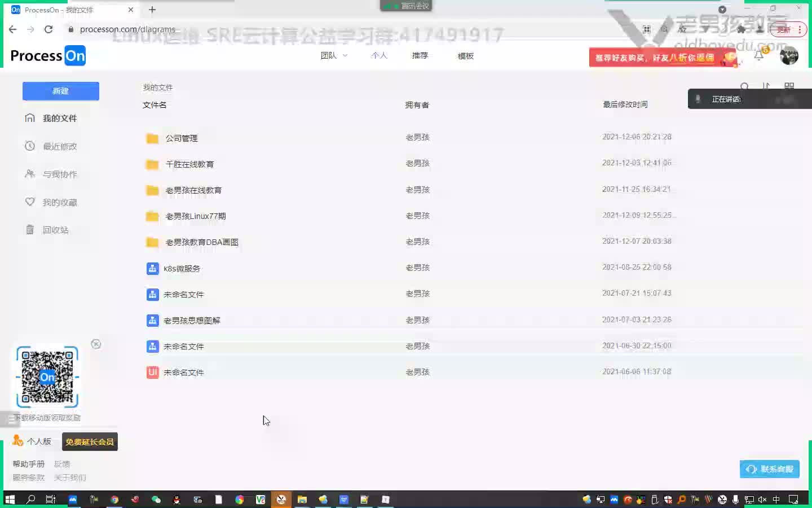
Task: Click the folder icon of 千胜在线教育
Action: coord(152,164)
